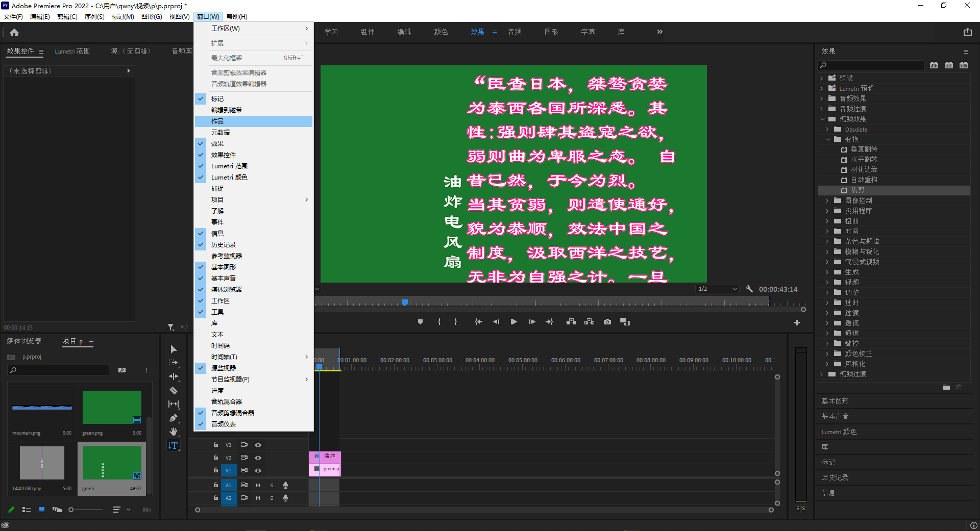980x531 pixels.
Task: Collapse the 视频效果 folder
Action: pos(822,119)
